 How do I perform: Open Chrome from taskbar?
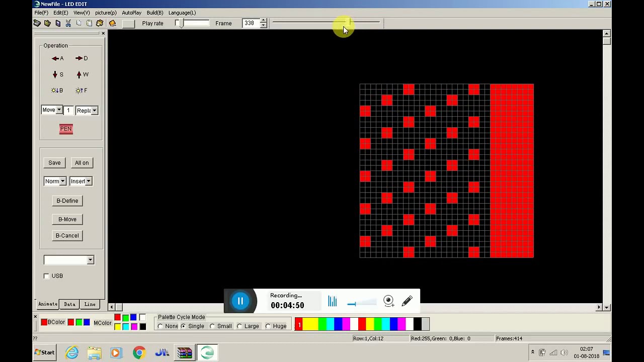pyautogui.click(x=139, y=352)
